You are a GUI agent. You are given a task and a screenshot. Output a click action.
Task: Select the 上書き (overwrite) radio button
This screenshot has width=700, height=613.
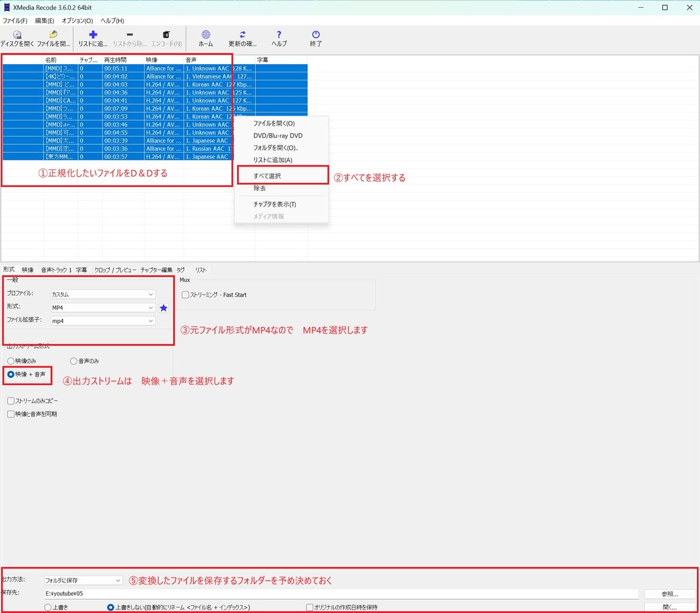pyautogui.click(x=48, y=608)
